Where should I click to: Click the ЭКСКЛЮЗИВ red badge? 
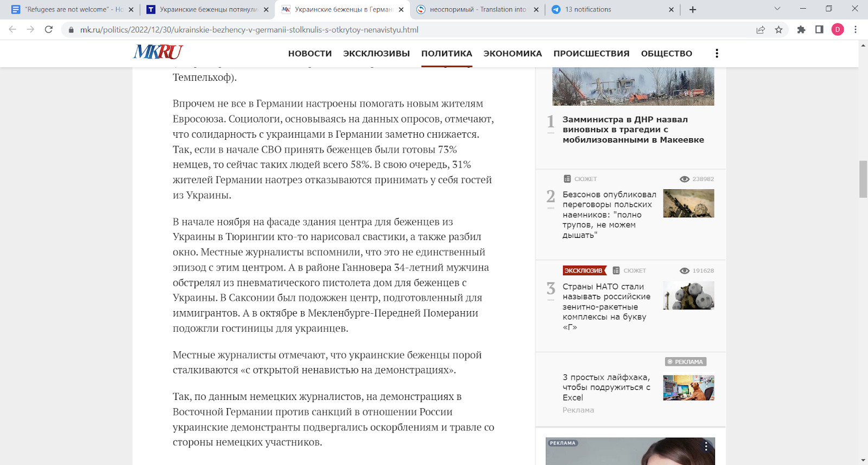(x=584, y=270)
